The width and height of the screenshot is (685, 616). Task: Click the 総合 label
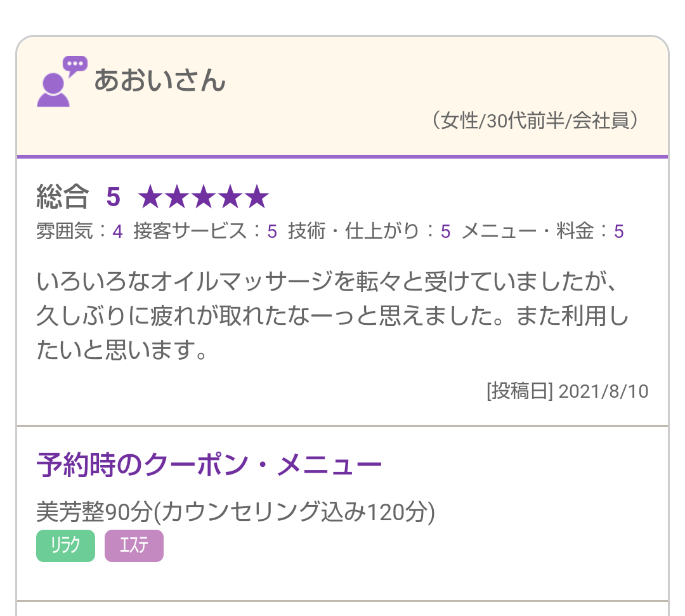62,197
